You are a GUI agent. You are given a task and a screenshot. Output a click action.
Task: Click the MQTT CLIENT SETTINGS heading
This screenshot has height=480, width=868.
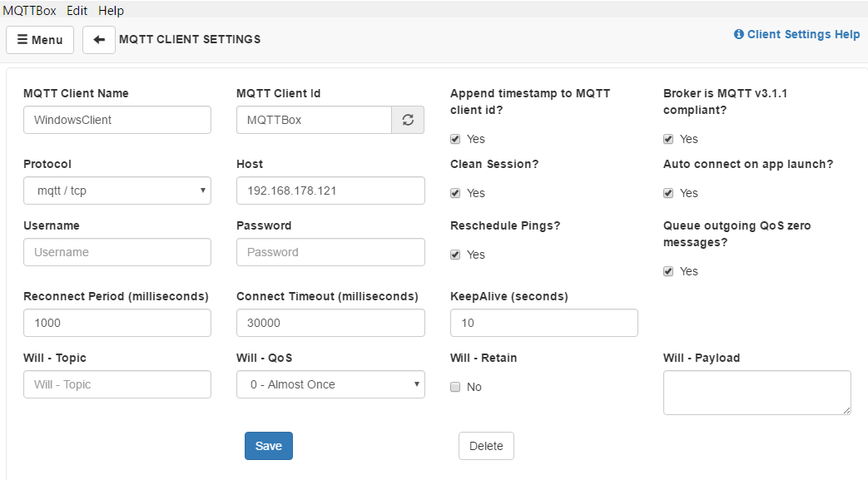click(190, 39)
